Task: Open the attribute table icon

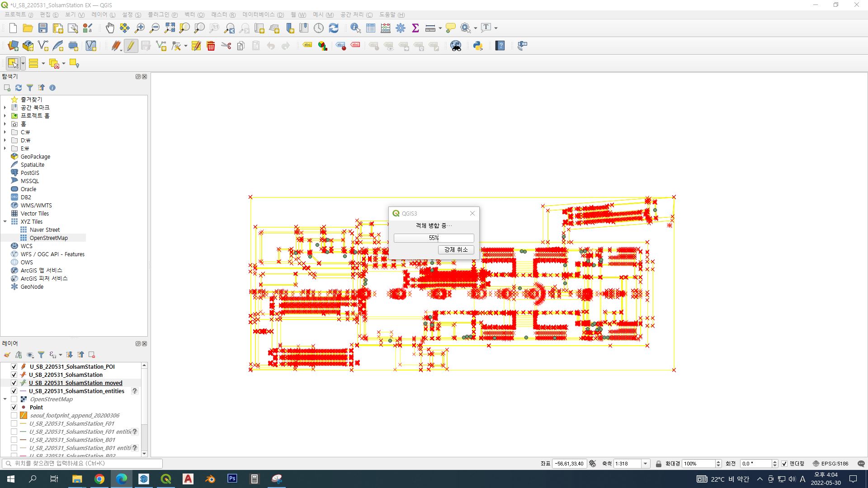Action: pyautogui.click(x=370, y=28)
